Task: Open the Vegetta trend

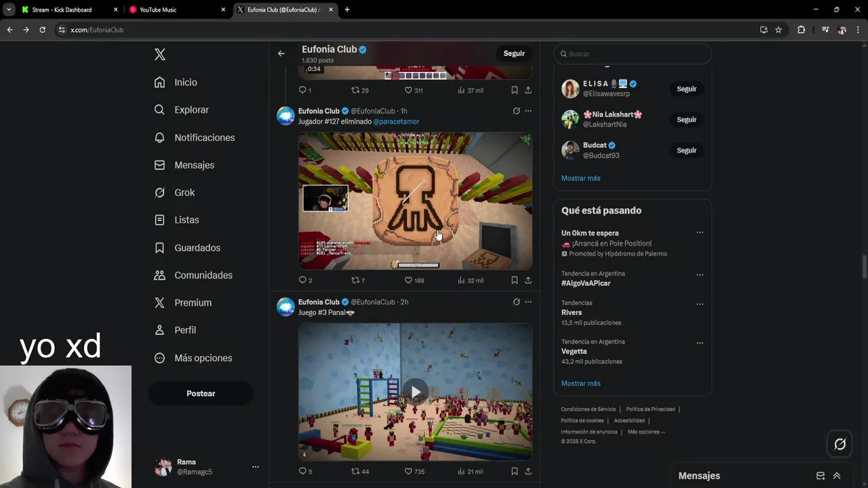Action: (x=574, y=352)
